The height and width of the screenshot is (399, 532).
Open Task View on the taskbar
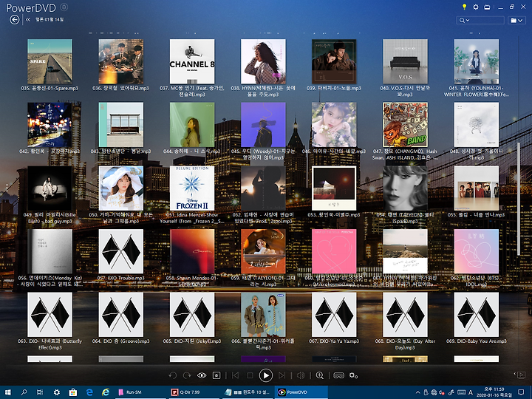(40, 392)
